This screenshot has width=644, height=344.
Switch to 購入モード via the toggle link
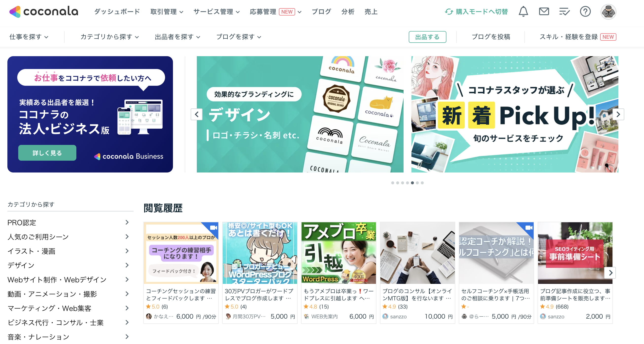pos(476,12)
